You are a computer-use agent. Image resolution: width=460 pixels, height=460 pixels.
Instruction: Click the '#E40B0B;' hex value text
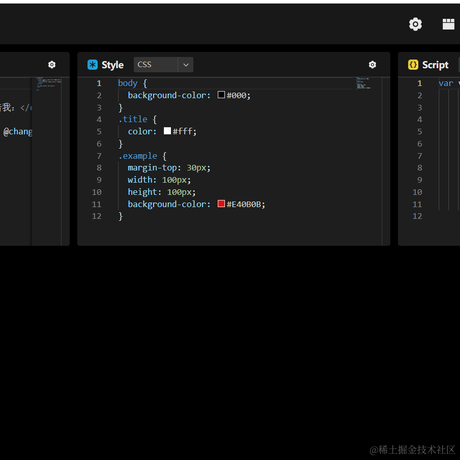tap(246, 204)
